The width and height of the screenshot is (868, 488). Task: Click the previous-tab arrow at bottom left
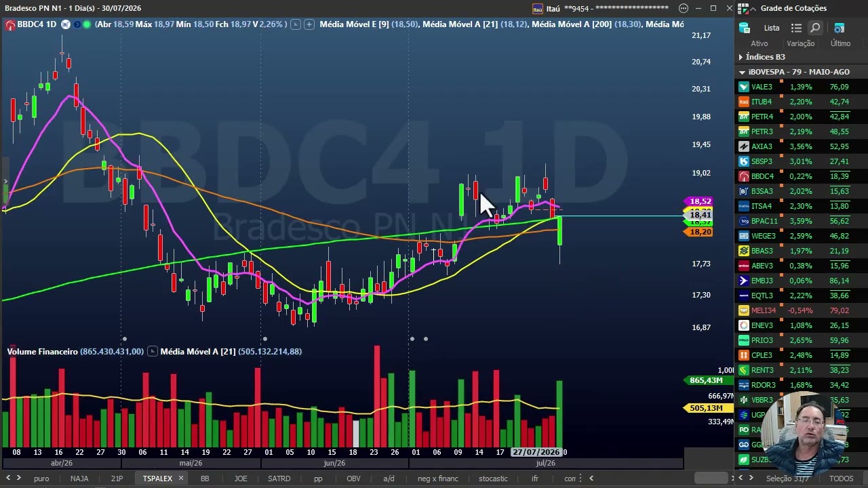click(x=8, y=479)
